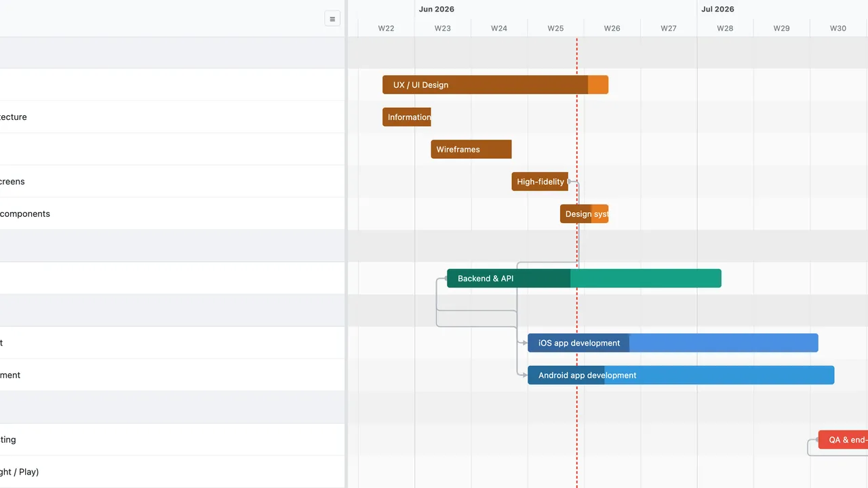Click the W29 week label
Image resolution: width=868 pixels, height=488 pixels.
point(781,28)
